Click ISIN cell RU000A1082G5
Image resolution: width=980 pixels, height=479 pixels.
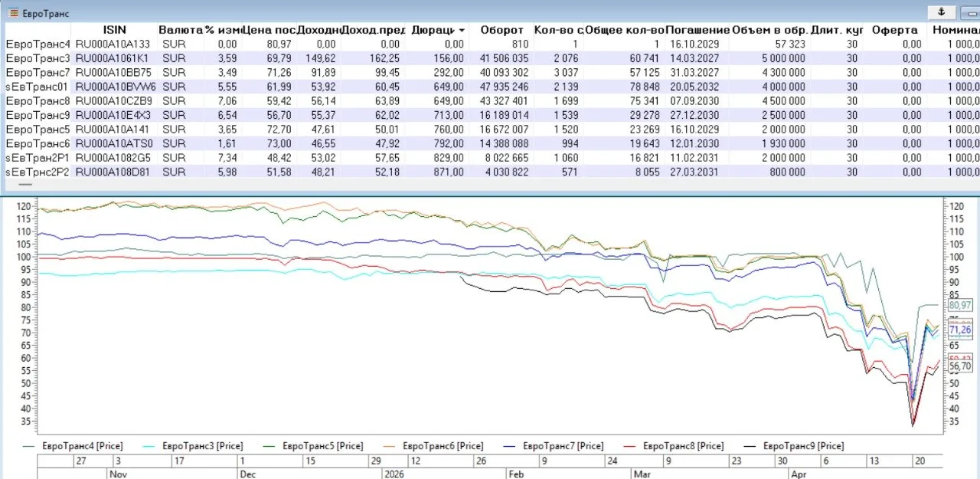pyautogui.click(x=113, y=158)
